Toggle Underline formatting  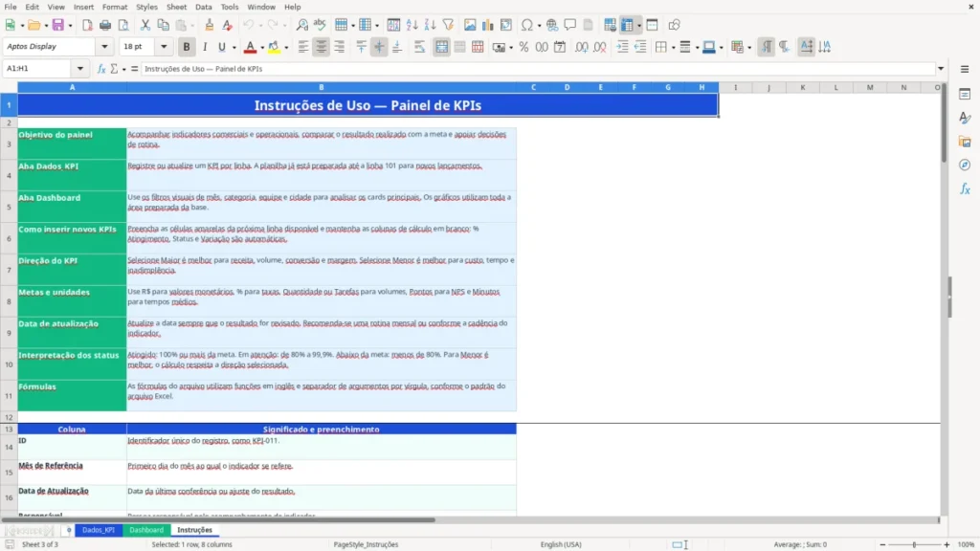[x=221, y=47]
